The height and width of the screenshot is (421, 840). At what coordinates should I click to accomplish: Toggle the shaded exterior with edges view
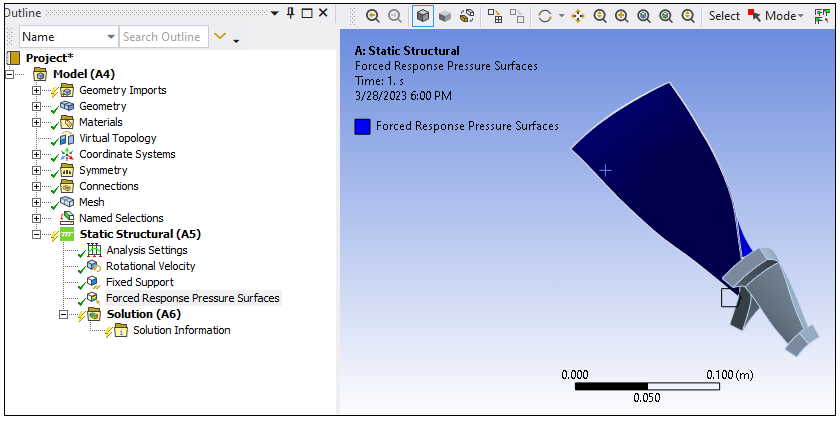point(423,16)
